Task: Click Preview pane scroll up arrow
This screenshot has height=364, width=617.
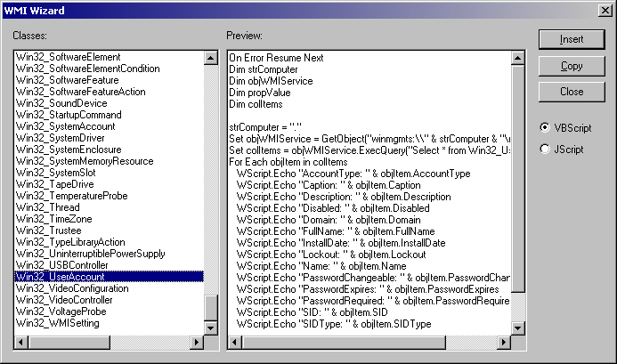Action: [x=518, y=58]
